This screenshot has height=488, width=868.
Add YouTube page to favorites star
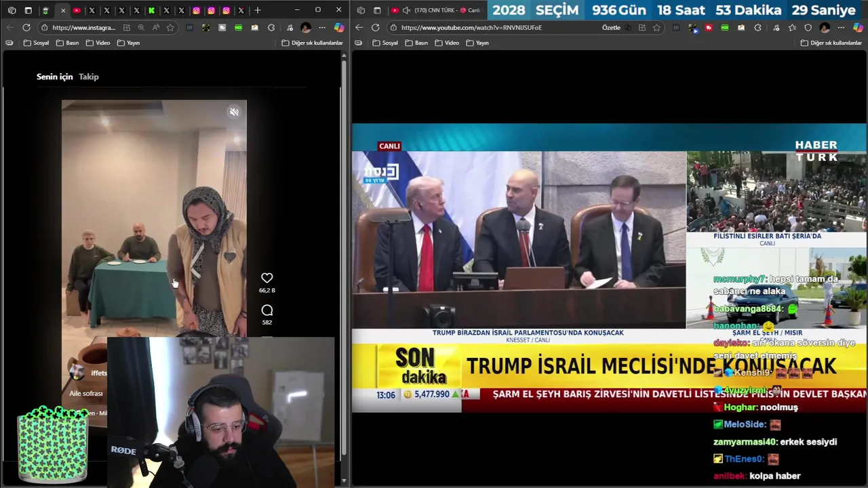tap(656, 28)
